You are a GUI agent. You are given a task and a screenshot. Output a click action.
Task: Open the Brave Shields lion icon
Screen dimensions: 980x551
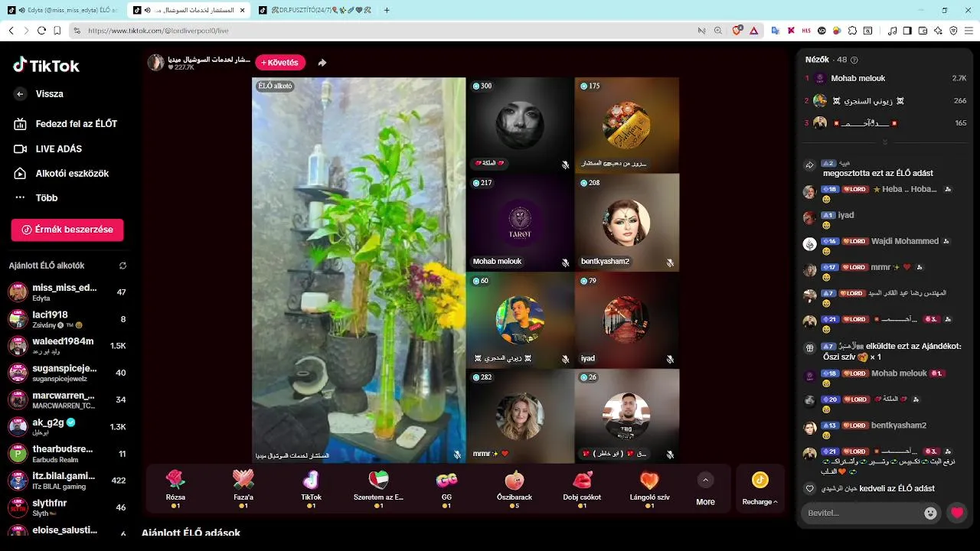[x=737, y=31]
